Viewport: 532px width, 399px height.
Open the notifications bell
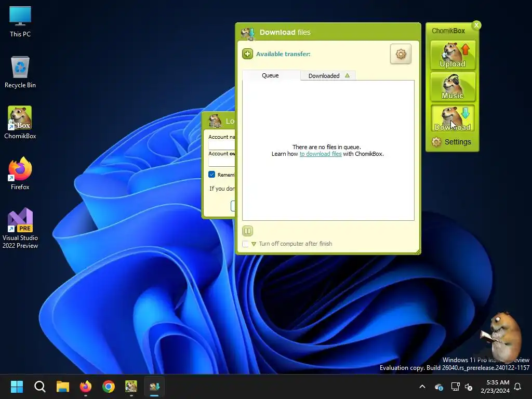[x=518, y=387]
